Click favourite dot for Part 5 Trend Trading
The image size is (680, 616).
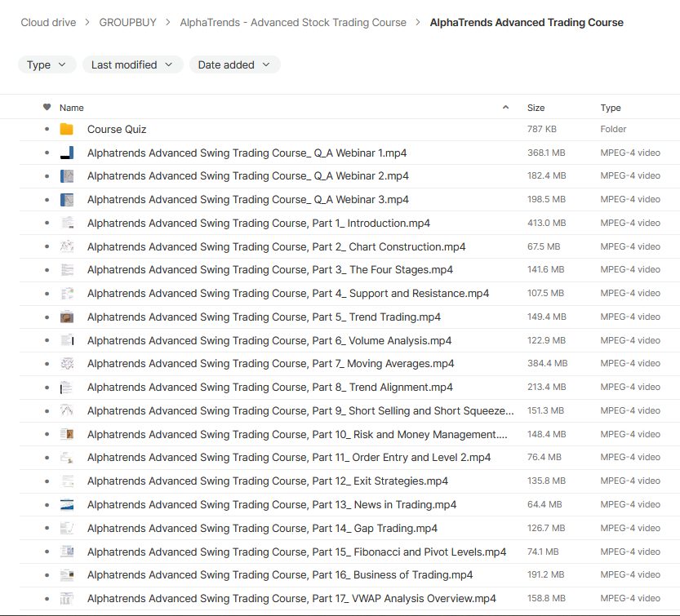[47, 317]
